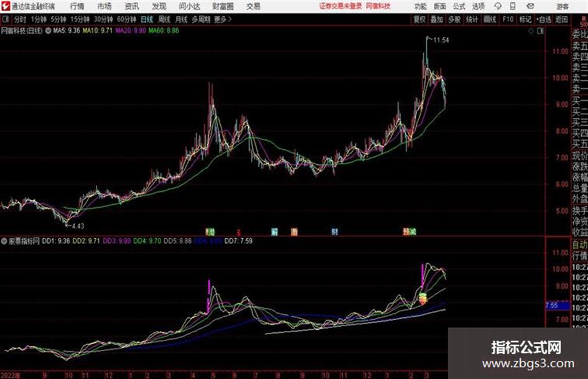Add stock via 自选 button

pyautogui.click(x=543, y=19)
